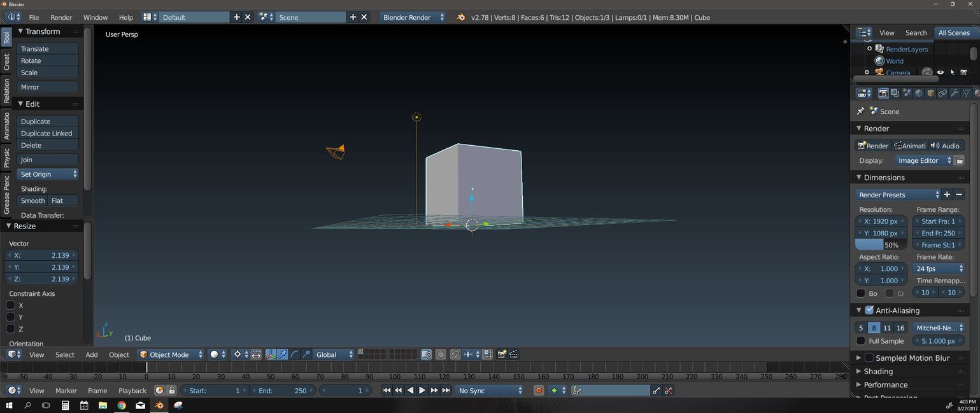Enable the Full Sample checkbox
This screenshot has height=413, width=980.
click(860, 341)
